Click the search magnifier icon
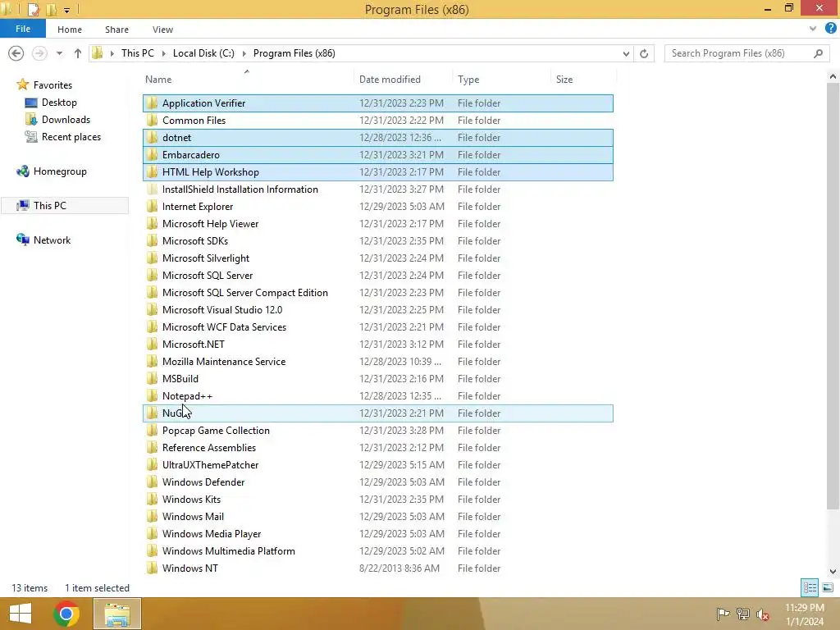The width and height of the screenshot is (840, 630). (818, 53)
